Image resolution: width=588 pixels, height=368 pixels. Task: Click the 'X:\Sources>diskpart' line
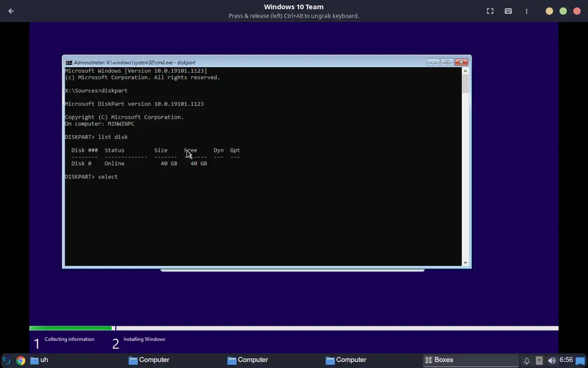[x=96, y=91]
